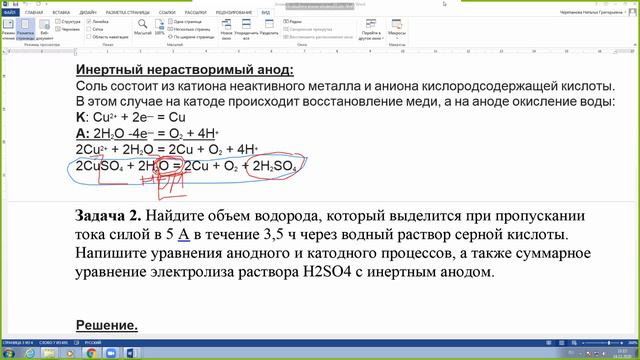Collapse the ribbon with the arrow
This screenshot has height=360, width=640.
coord(635,44)
